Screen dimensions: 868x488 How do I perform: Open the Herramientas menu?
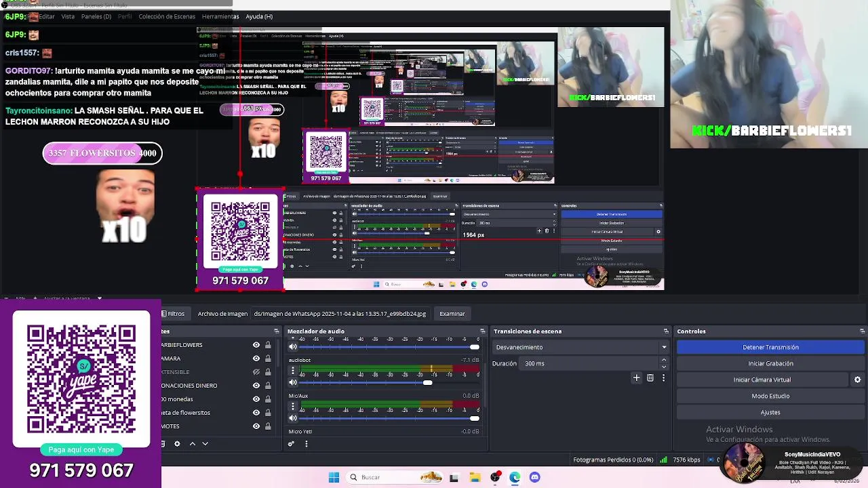[220, 16]
